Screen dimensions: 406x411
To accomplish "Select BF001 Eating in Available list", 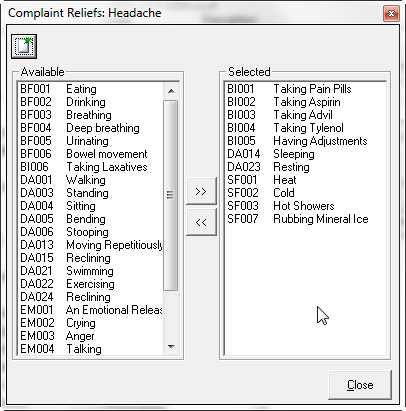I will tap(90, 89).
